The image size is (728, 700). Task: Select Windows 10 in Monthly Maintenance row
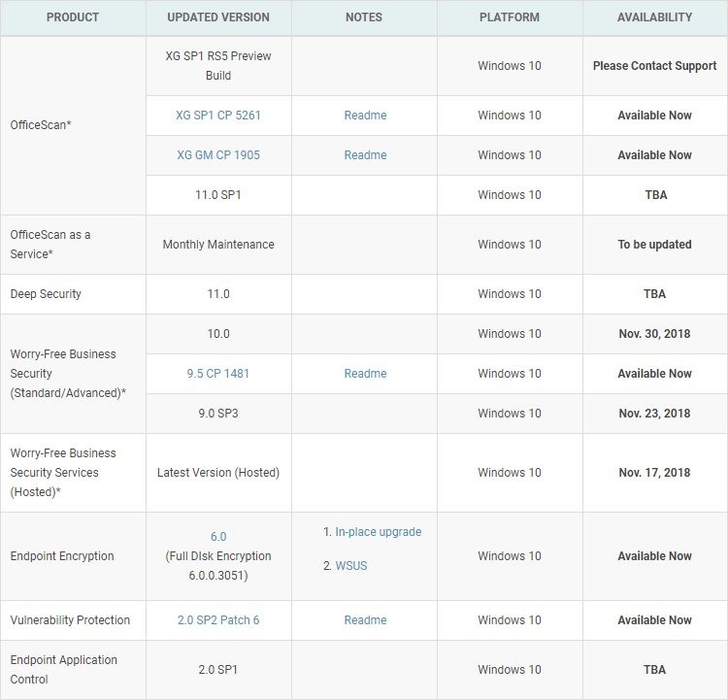point(510,245)
